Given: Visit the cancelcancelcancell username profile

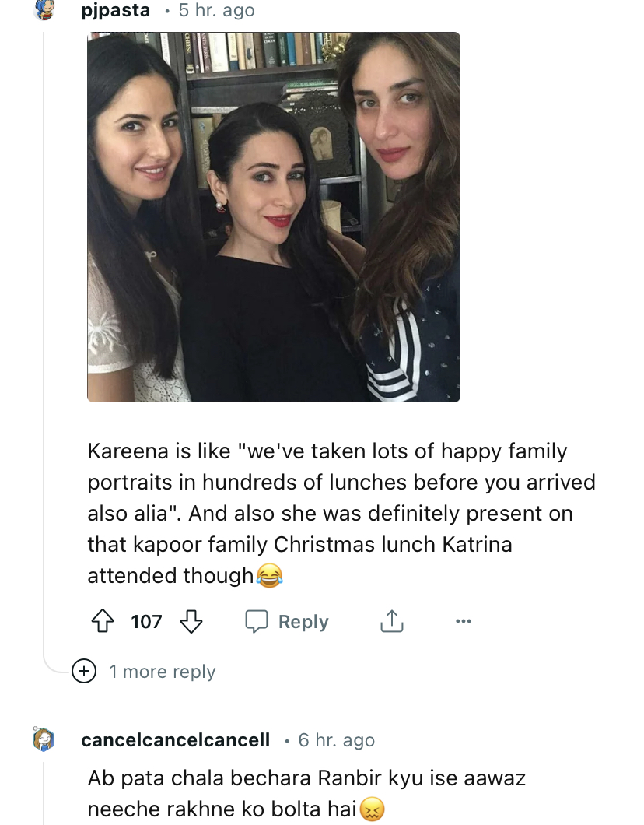Looking at the screenshot, I should point(175,739).
